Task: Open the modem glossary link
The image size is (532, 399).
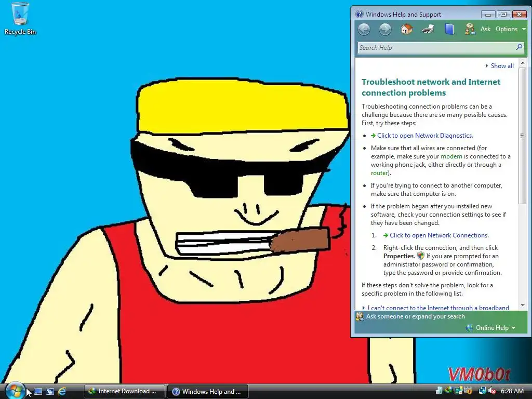Action: tap(451, 156)
